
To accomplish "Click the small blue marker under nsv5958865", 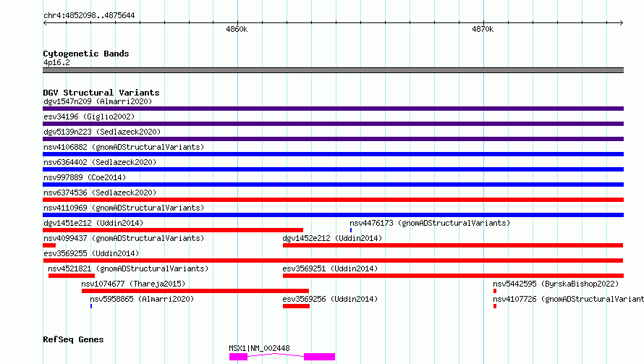I will coord(91,306).
